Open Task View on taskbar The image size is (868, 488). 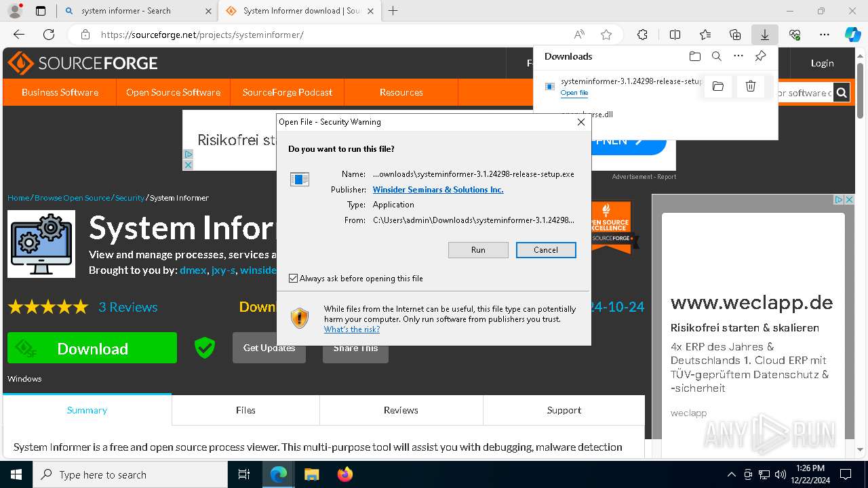pyautogui.click(x=244, y=474)
